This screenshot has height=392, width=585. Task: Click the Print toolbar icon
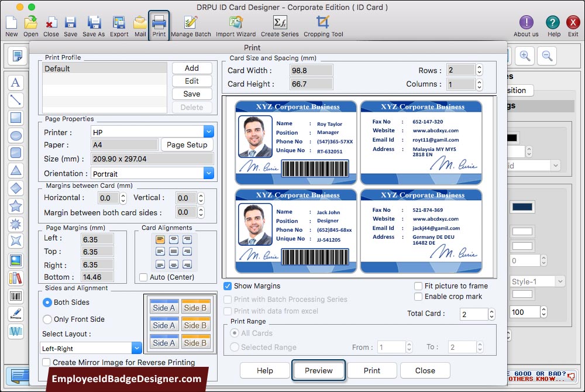point(159,26)
